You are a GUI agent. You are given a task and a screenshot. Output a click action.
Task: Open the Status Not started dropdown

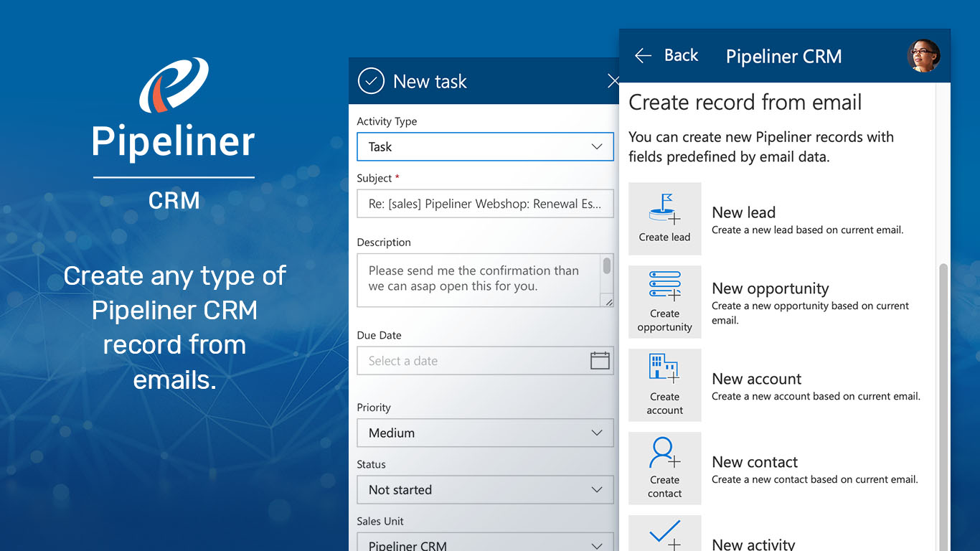coord(485,489)
